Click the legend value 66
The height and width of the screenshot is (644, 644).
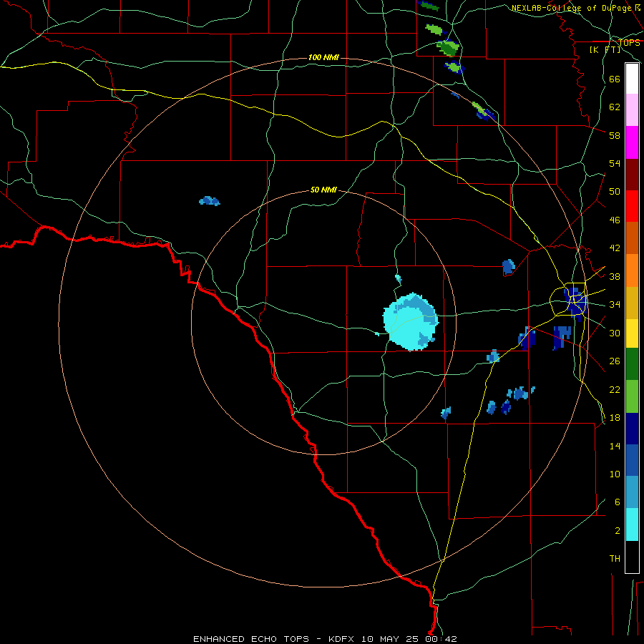pos(615,79)
